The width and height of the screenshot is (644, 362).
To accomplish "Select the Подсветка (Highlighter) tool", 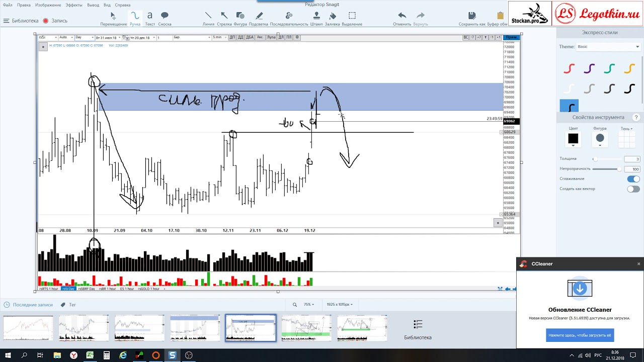I will (x=259, y=19).
